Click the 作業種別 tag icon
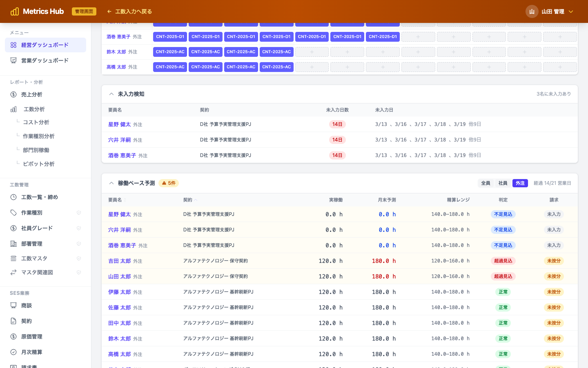The width and height of the screenshot is (588, 368). pyautogui.click(x=13, y=213)
